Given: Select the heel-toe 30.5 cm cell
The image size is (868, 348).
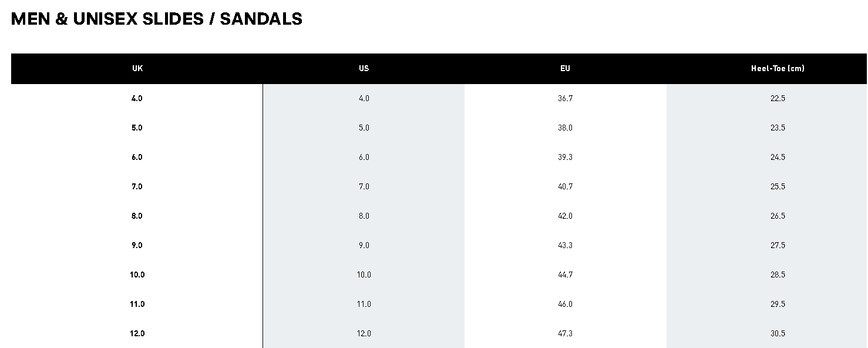Looking at the screenshot, I should [778, 333].
